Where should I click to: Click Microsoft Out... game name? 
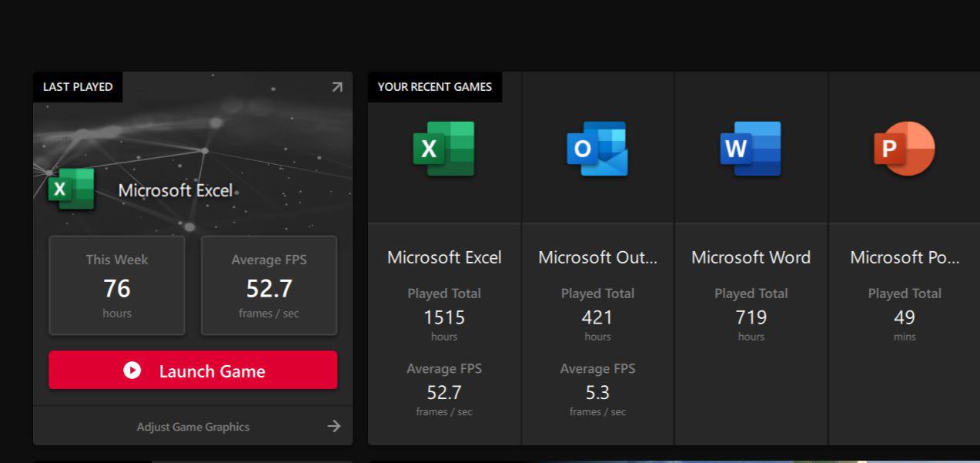pyautogui.click(x=598, y=257)
